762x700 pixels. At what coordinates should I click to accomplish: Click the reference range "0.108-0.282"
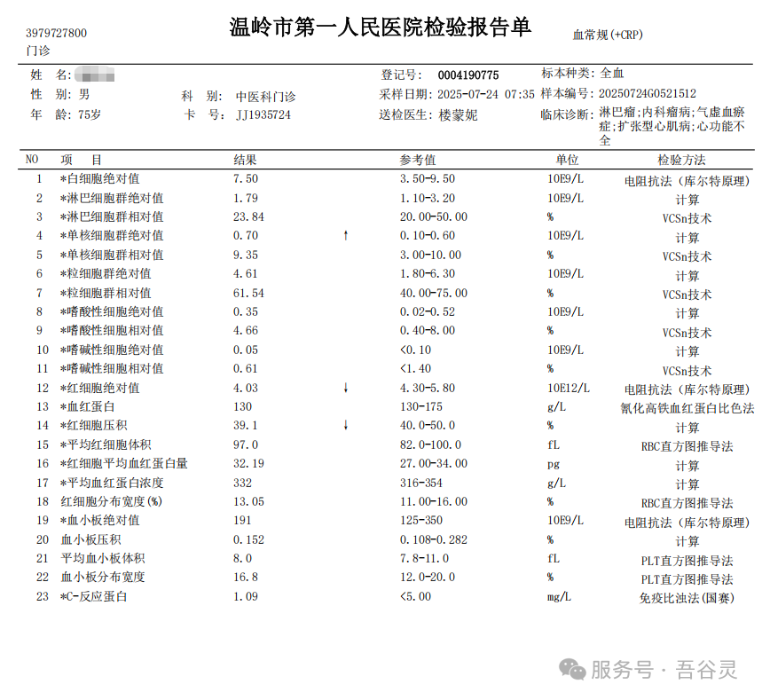click(x=434, y=539)
